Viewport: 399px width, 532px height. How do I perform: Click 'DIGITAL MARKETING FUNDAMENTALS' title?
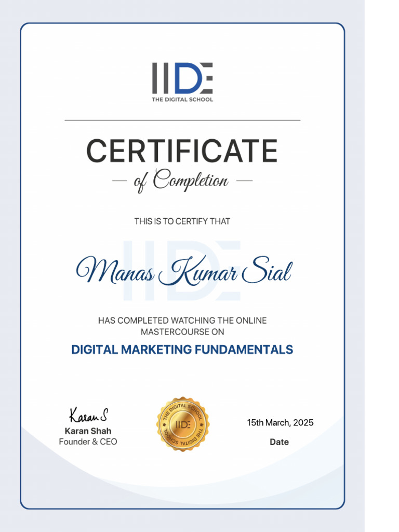tap(182, 350)
